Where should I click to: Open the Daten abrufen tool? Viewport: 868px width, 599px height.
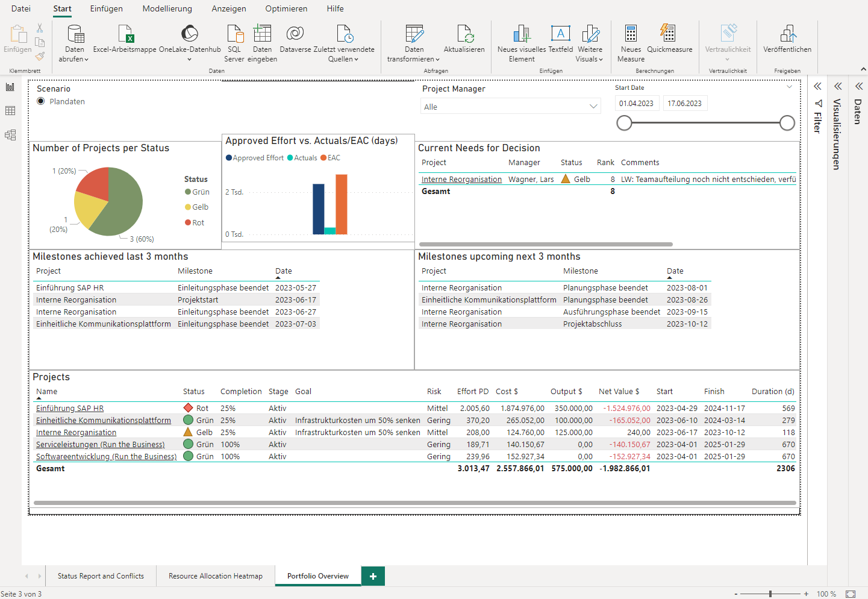(74, 42)
